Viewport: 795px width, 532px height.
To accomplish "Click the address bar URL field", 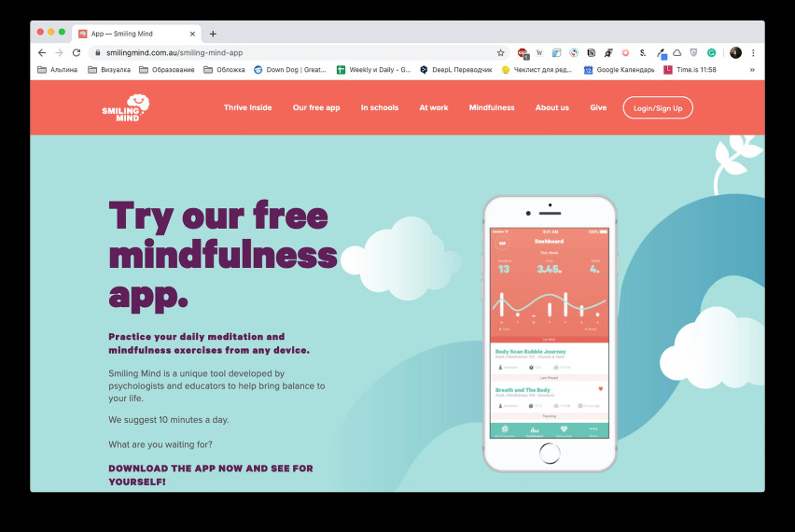I will [300, 53].
